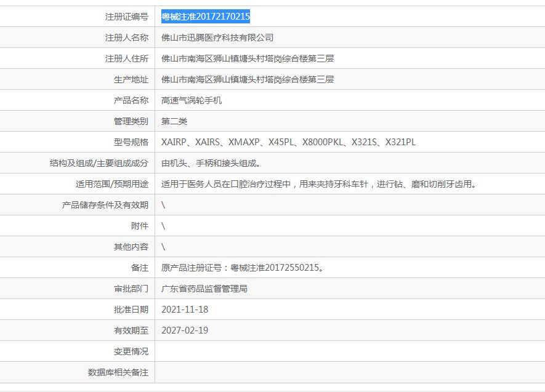Screen dimensions: 545x392
Task: Click the label 批准日期
Action: [x=131, y=310]
